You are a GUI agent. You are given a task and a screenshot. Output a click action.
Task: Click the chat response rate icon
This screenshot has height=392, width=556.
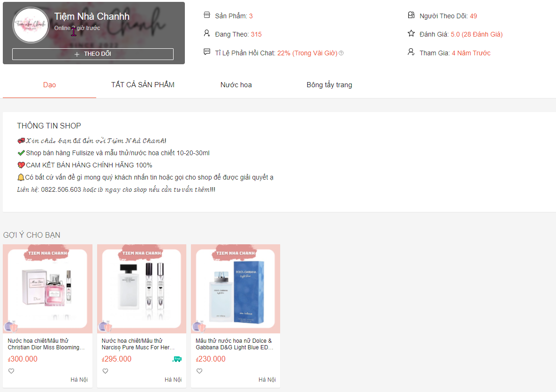(x=207, y=52)
